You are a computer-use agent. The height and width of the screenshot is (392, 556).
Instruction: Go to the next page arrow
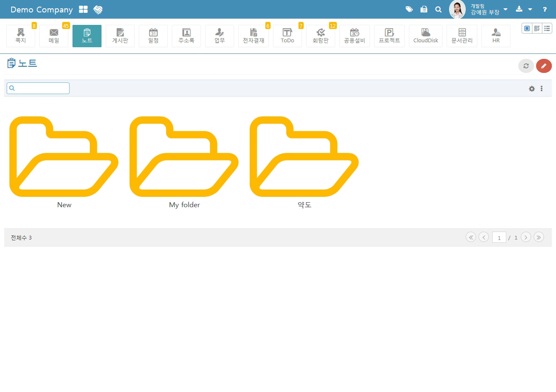[x=526, y=237]
